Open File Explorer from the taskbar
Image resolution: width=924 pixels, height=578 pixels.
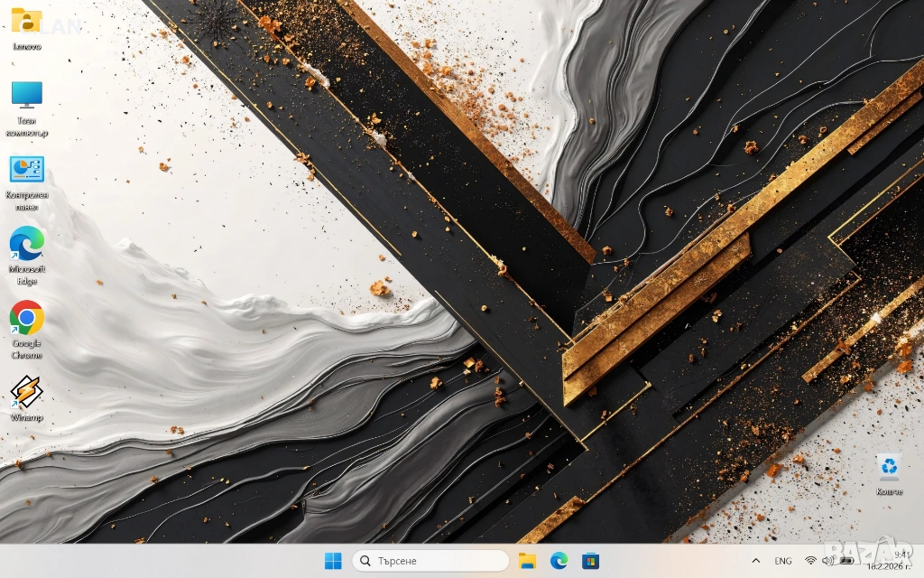[527, 561]
